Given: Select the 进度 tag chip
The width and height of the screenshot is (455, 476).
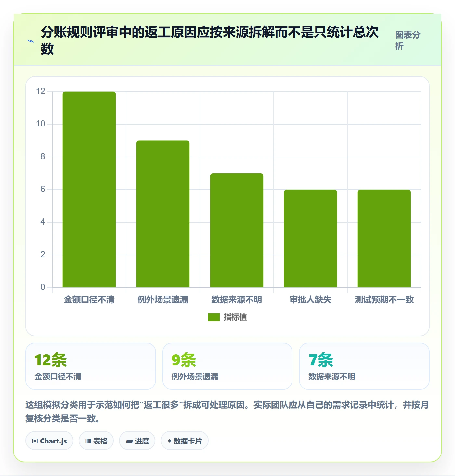Looking at the screenshot, I should tap(137, 441).
